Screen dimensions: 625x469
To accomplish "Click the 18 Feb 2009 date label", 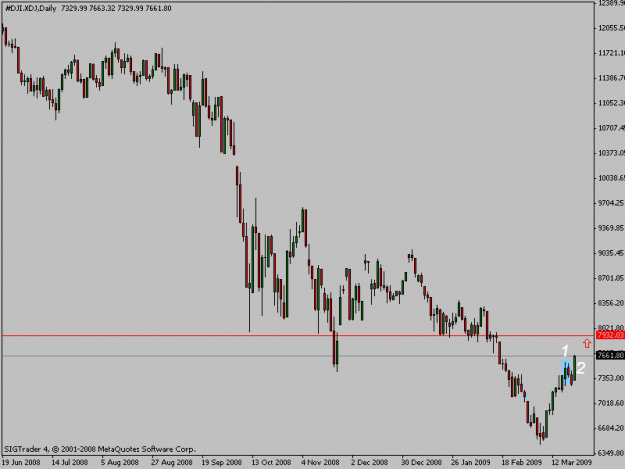I will [521, 462].
